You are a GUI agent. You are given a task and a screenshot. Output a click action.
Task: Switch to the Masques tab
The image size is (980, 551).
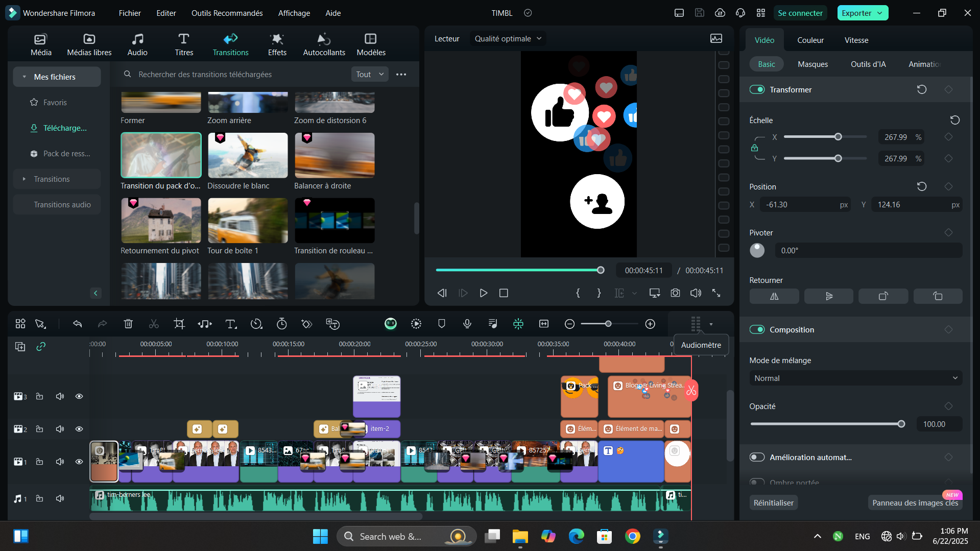tap(812, 64)
